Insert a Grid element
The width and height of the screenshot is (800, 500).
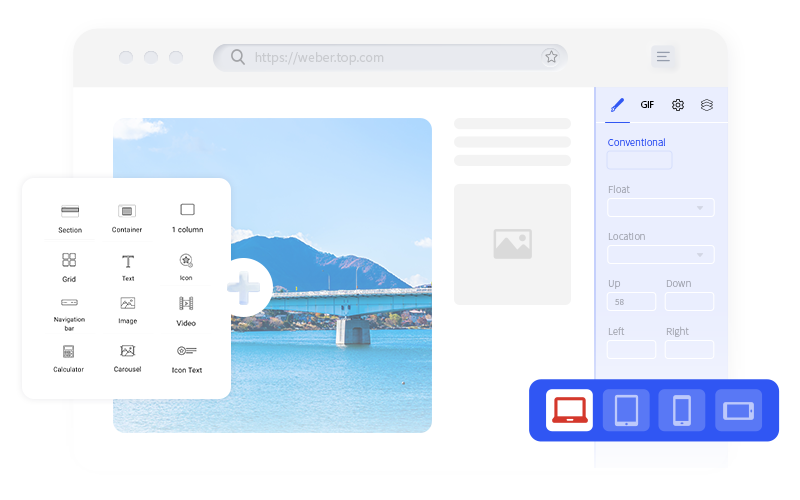click(69, 260)
